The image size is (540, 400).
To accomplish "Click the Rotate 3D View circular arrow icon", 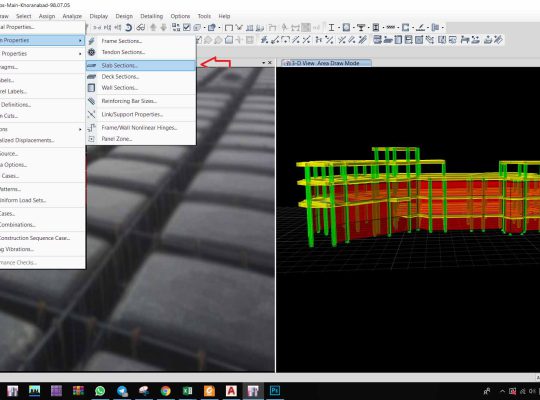I will click(128, 27).
